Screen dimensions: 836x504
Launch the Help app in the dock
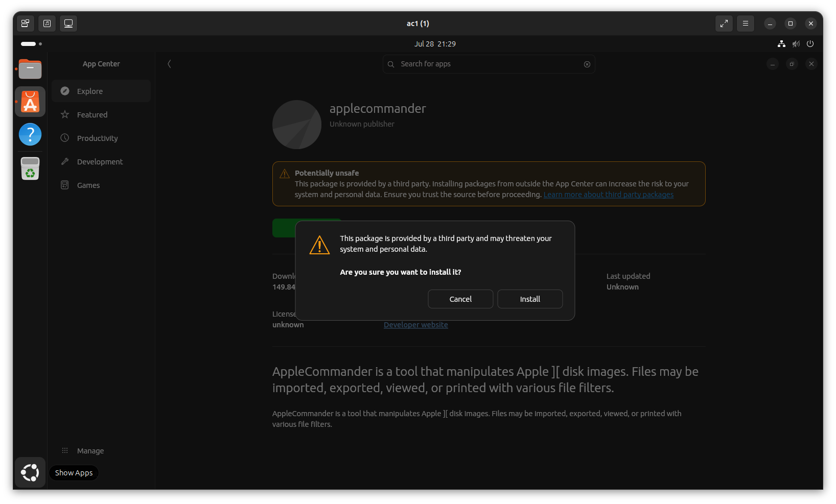(x=30, y=134)
